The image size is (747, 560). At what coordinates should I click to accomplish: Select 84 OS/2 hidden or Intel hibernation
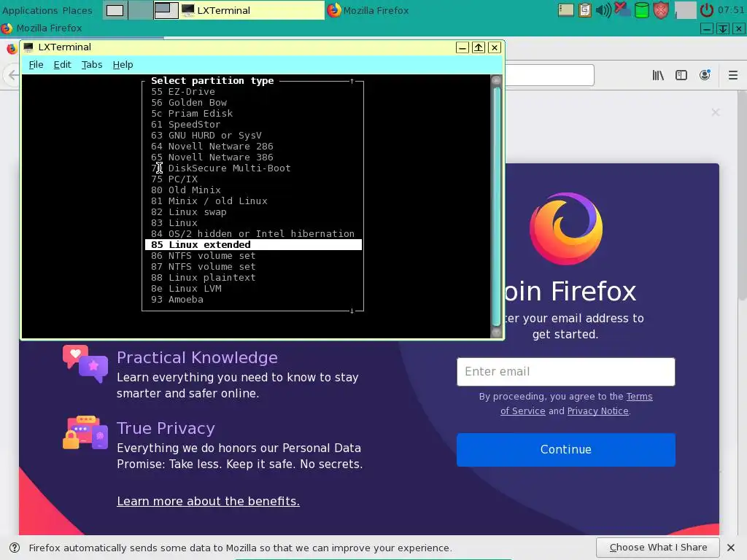pyautogui.click(x=253, y=234)
